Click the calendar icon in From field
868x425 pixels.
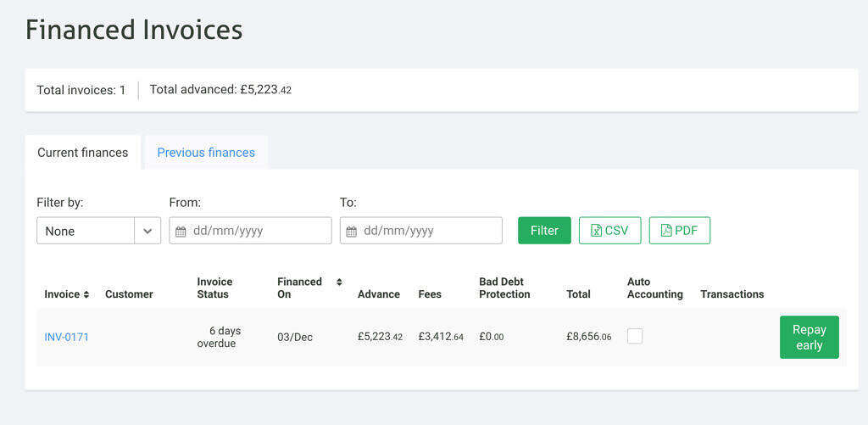(x=181, y=232)
